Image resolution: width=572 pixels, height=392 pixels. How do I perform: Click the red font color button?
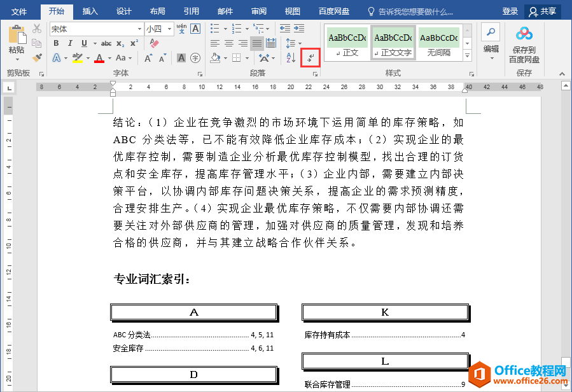click(x=99, y=58)
